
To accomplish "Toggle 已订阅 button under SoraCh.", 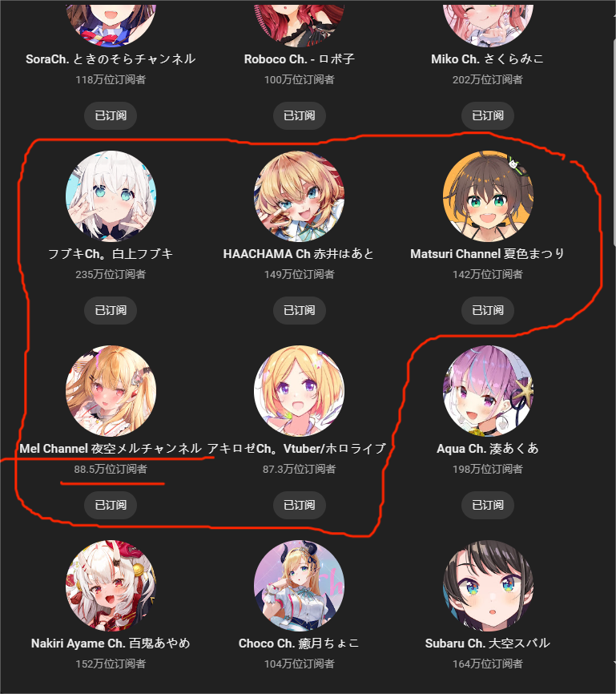I will (111, 115).
